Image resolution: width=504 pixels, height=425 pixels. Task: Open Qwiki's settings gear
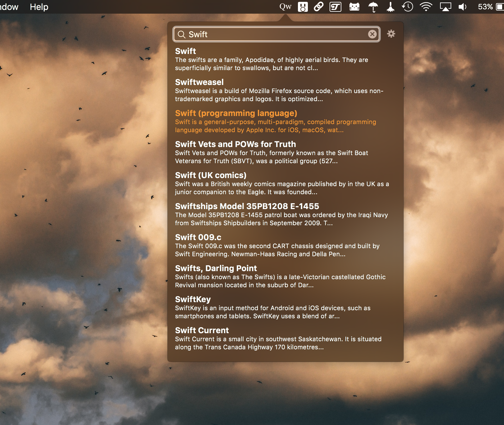pyautogui.click(x=391, y=34)
